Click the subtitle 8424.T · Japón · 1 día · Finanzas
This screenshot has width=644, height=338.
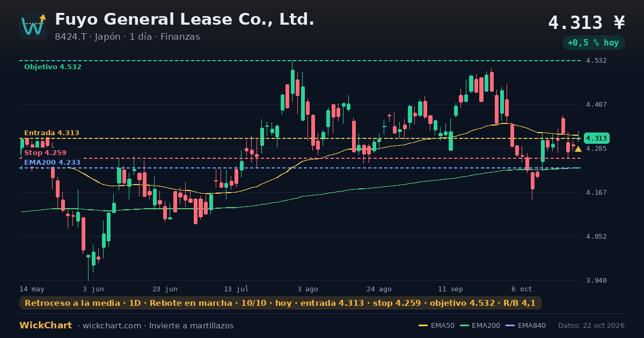click(127, 36)
